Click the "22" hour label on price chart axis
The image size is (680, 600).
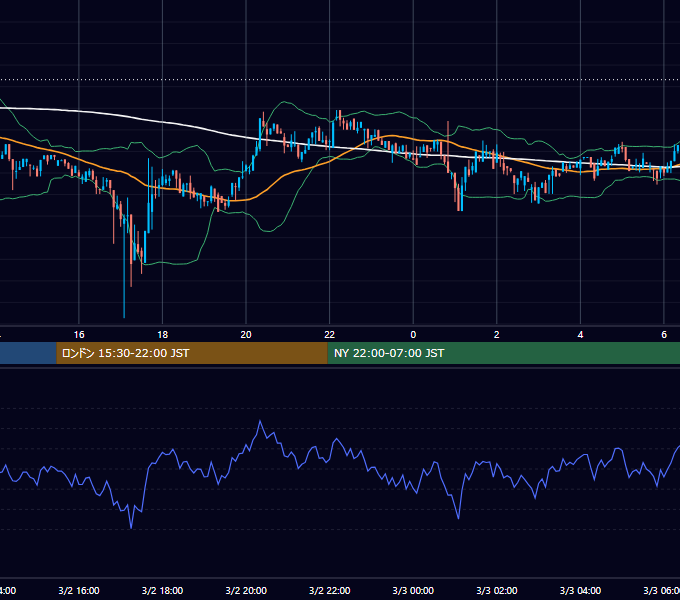330,335
